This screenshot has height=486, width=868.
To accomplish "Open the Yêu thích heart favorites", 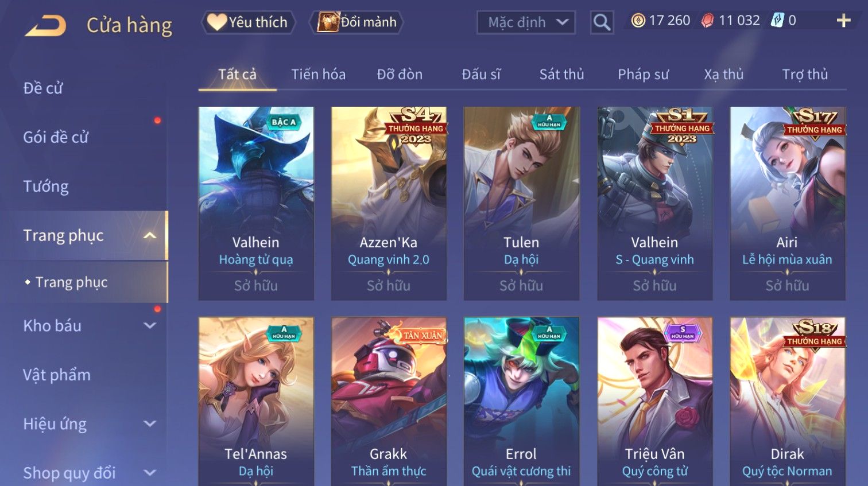I will [248, 22].
